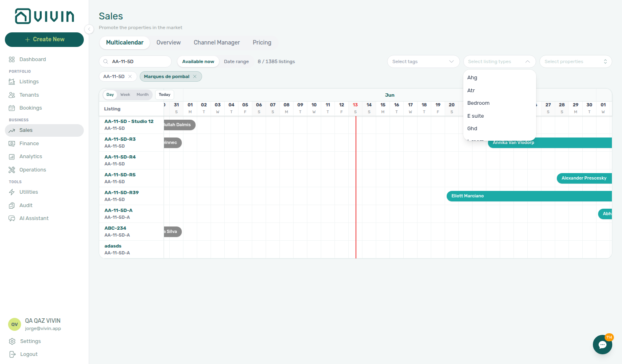
Task: Click QA QAZ VIVIN profile name
Action: click(x=43, y=321)
